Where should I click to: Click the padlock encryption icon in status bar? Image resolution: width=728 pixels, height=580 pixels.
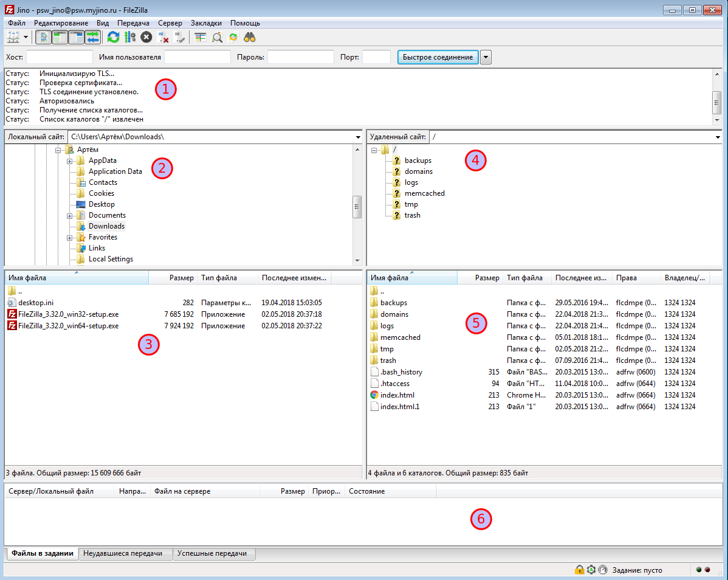[579, 570]
